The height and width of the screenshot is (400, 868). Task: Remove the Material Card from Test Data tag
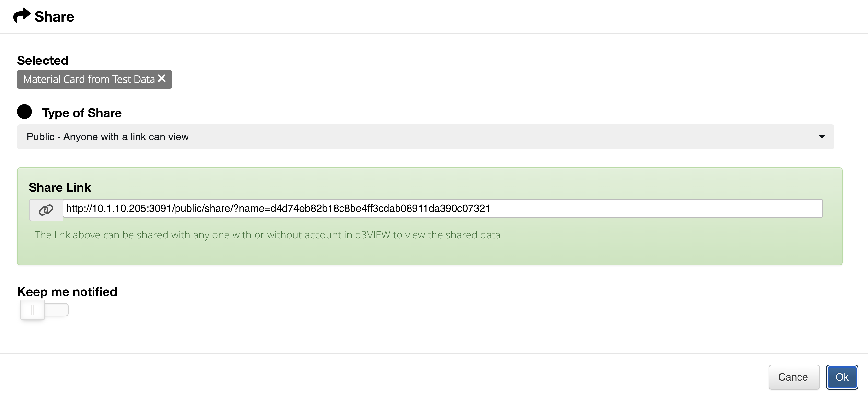coord(162,78)
